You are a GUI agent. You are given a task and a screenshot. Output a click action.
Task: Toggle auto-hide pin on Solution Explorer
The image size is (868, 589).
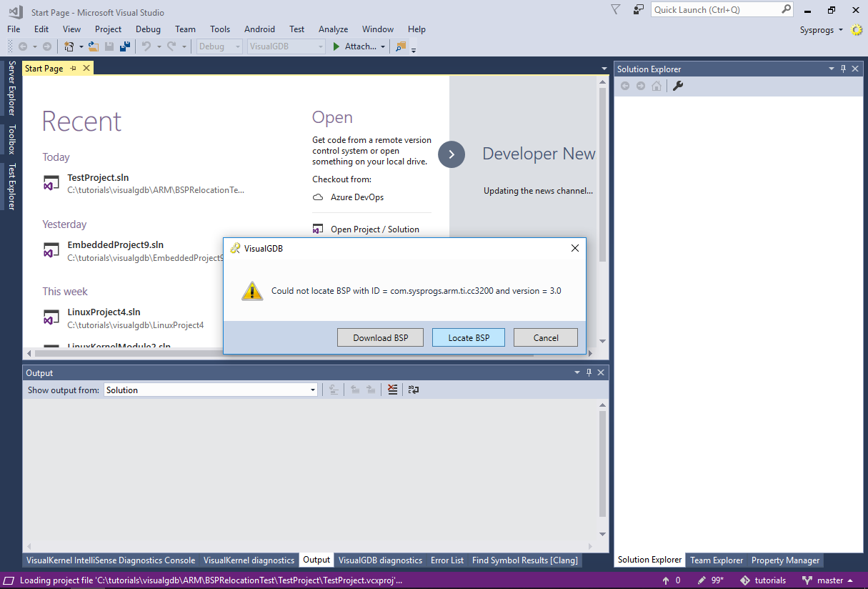tap(843, 69)
